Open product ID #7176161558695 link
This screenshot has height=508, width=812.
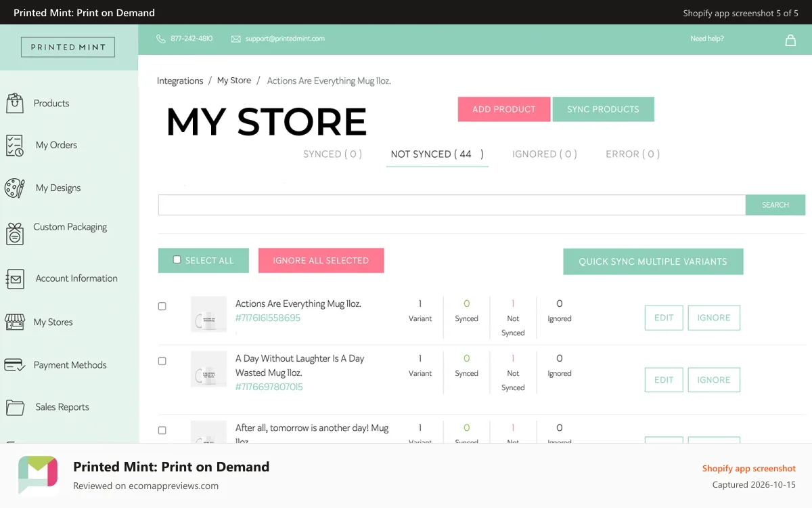pos(268,318)
